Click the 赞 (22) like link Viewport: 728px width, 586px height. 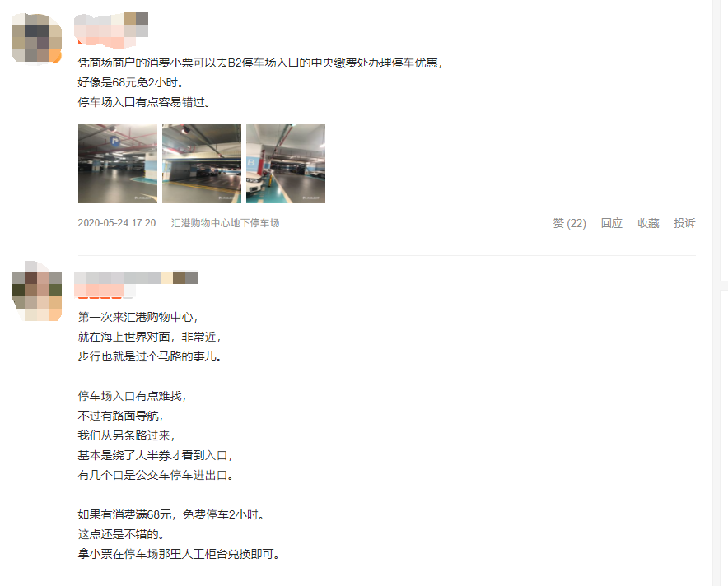(x=569, y=223)
